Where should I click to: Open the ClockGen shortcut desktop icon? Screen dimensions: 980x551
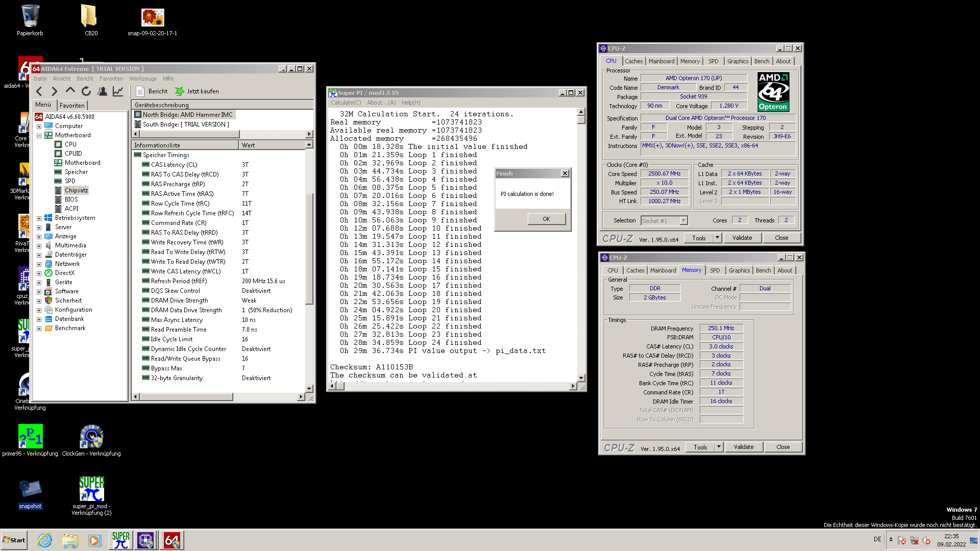click(91, 440)
